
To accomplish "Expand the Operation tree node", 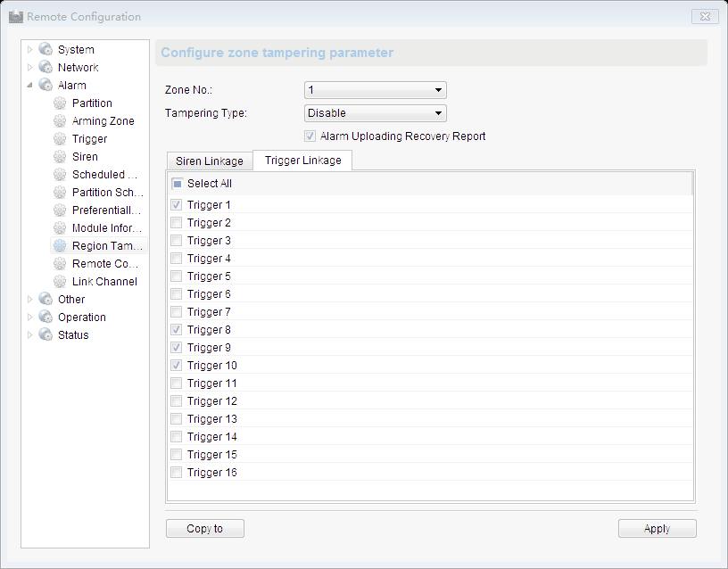I will coord(29,317).
